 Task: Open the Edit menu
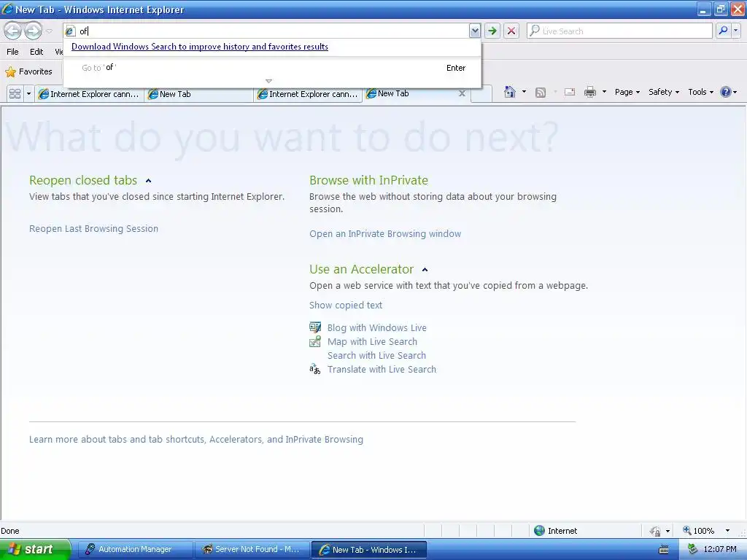click(36, 52)
